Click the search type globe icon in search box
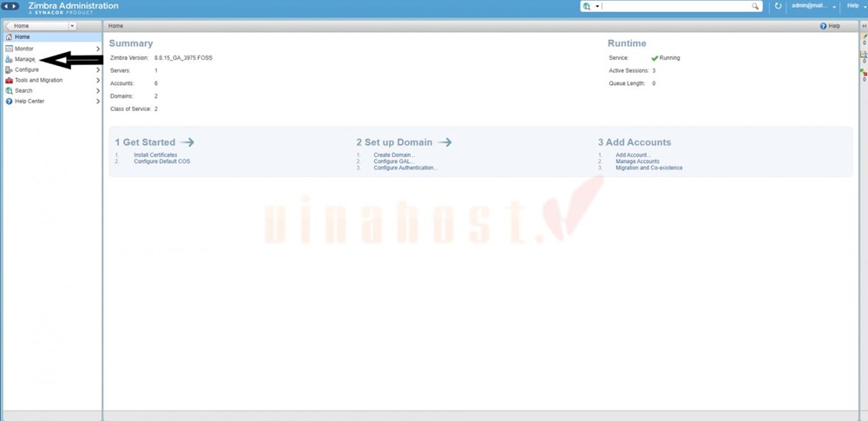Image resolution: width=868 pixels, height=421 pixels. click(587, 6)
